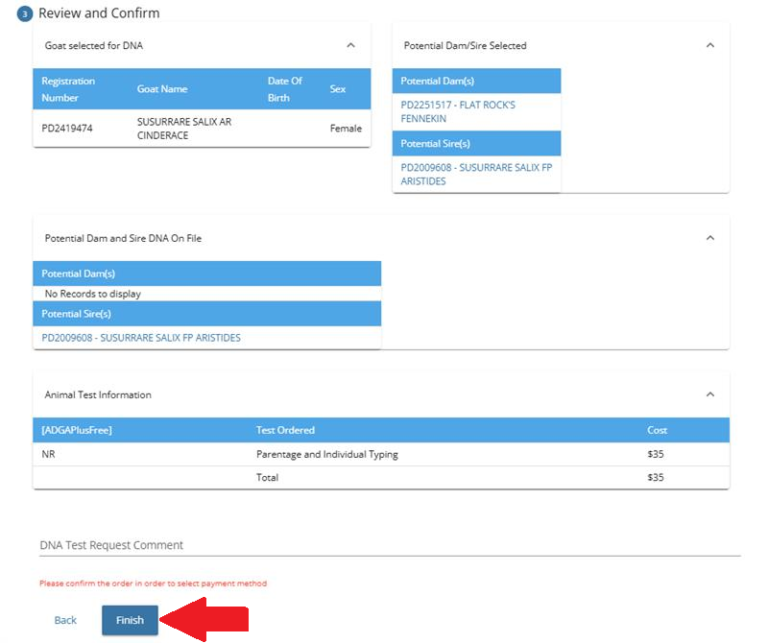Click the [ADGAPlusFree] column header

77,430
